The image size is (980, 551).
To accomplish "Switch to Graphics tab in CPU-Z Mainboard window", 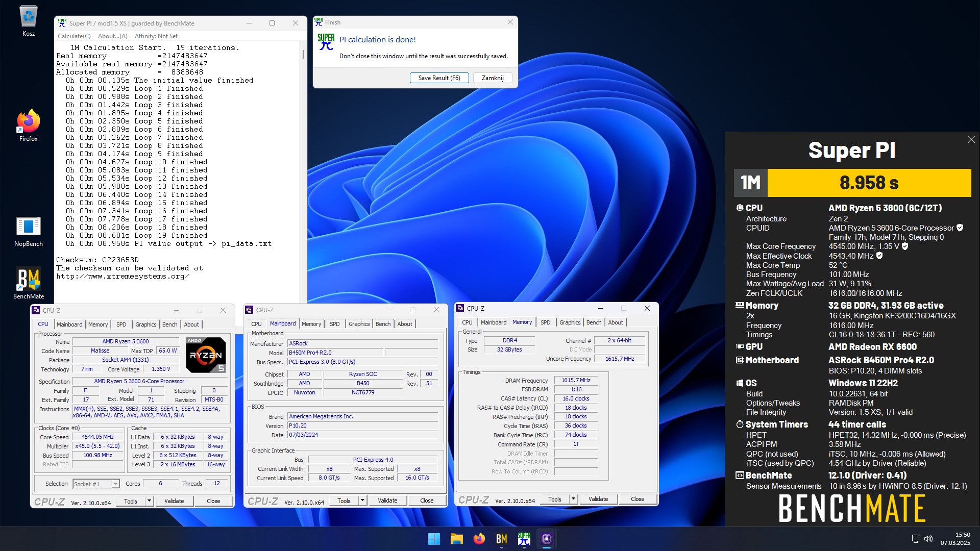I will [x=359, y=324].
